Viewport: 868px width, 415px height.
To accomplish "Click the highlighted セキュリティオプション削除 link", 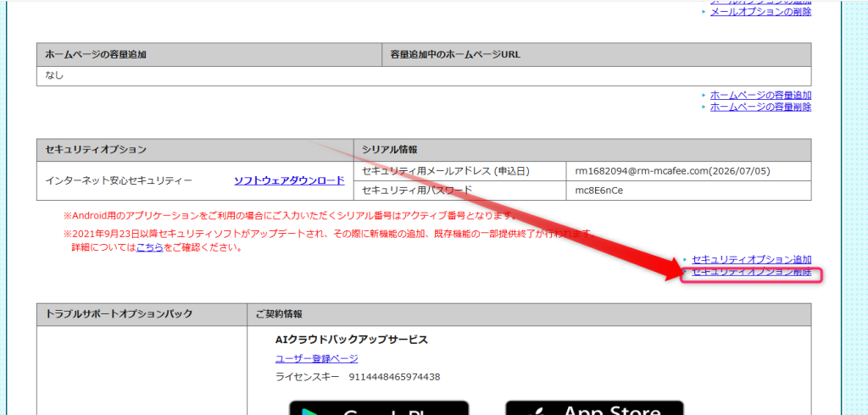I will point(752,272).
